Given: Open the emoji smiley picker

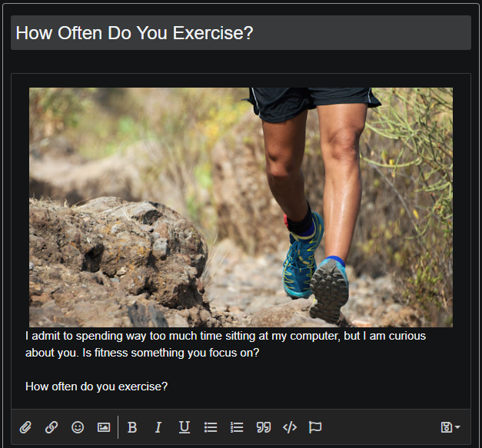Looking at the screenshot, I should point(78,427).
